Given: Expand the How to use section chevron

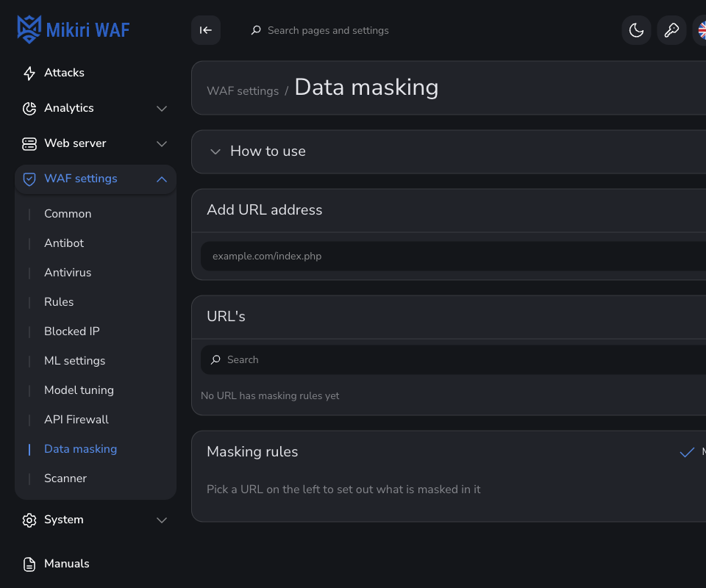Looking at the screenshot, I should [x=215, y=151].
